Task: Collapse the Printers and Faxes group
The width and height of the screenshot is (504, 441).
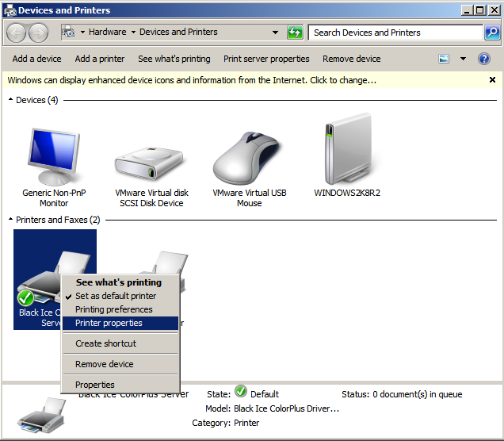Action: 11,220
